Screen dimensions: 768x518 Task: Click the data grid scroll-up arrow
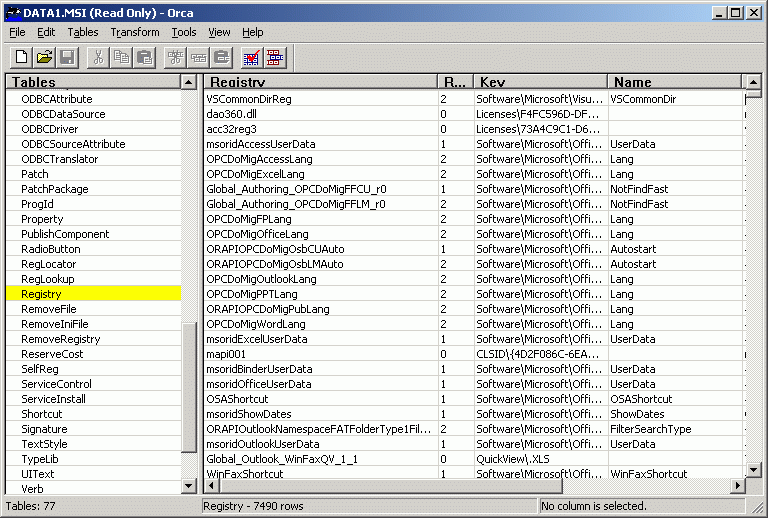coord(753,82)
